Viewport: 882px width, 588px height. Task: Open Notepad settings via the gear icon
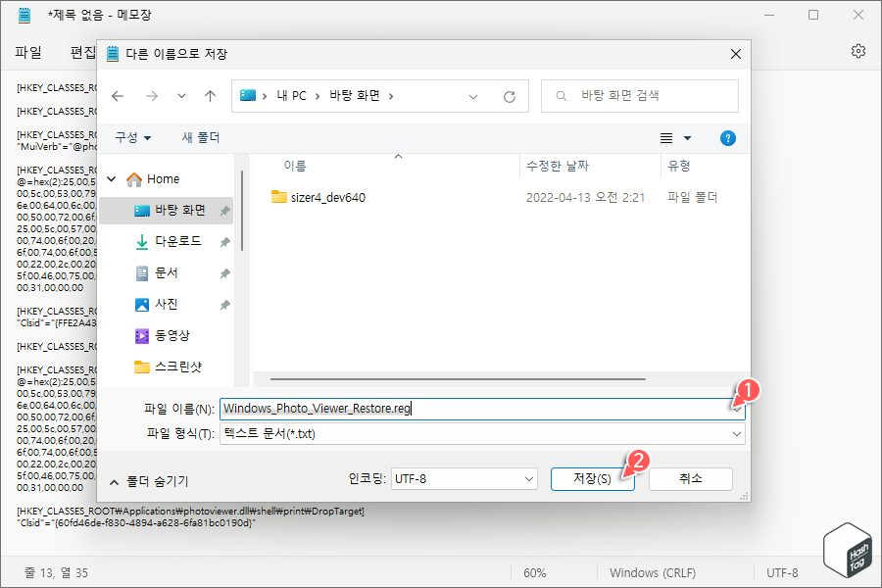pyautogui.click(x=858, y=50)
